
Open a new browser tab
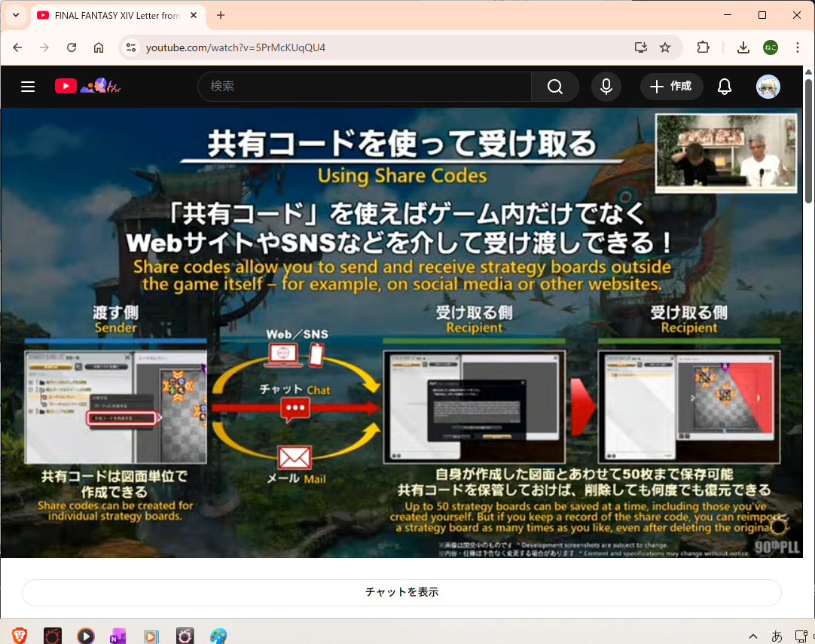(221, 15)
